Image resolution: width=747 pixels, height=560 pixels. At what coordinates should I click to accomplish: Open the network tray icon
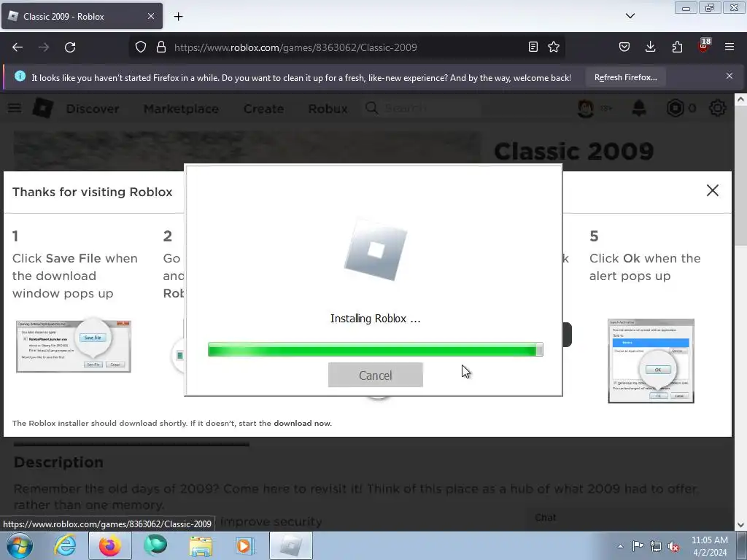pos(656,546)
